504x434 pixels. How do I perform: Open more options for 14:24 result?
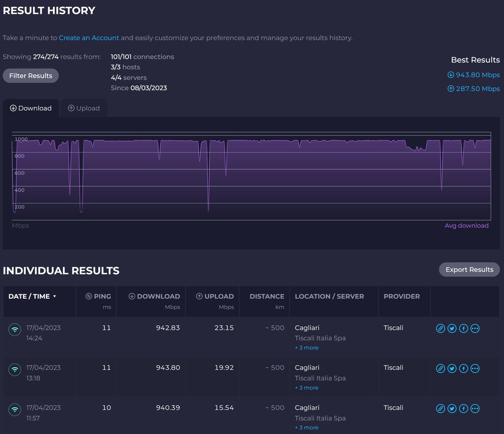click(x=475, y=329)
